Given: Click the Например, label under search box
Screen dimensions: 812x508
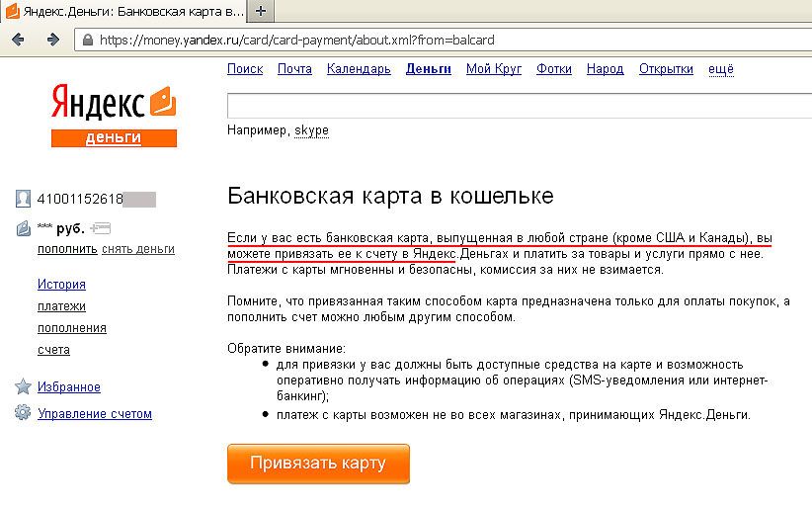Looking at the screenshot, I should 259,130.
